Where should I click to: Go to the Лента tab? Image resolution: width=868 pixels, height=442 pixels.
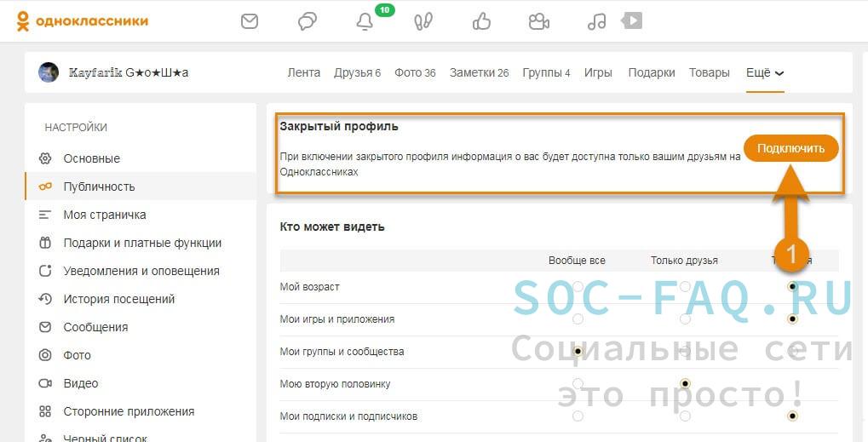pyautogui.click(x=304, y=72)
